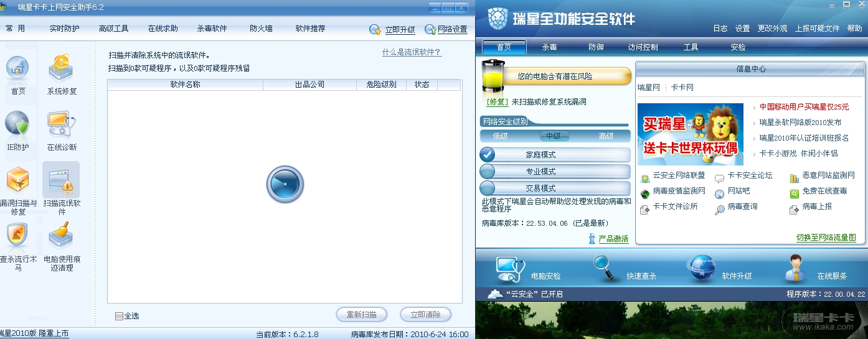This screenshot has height=339, width=868.
Task: Open news item 瑞星杀软网络版2010发布
Action: coord(800,123)
